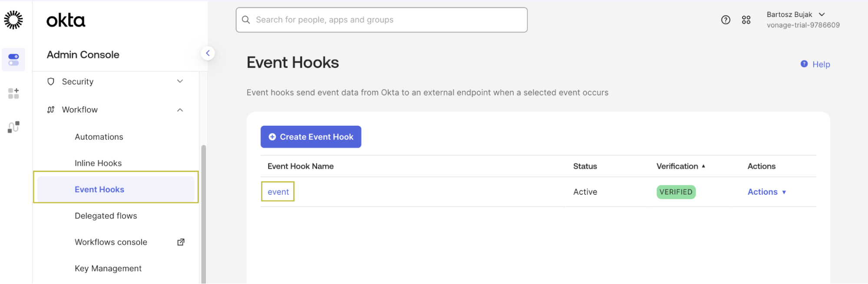Go to Automations in Workflow menu
The height and width of the screenshot is (284, 868).
(x=99, y=137)
